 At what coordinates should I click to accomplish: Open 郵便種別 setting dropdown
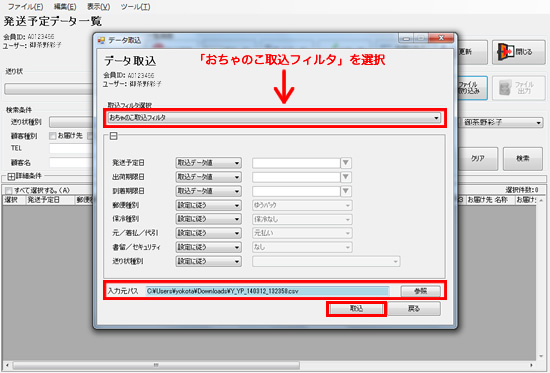(208, 205)
